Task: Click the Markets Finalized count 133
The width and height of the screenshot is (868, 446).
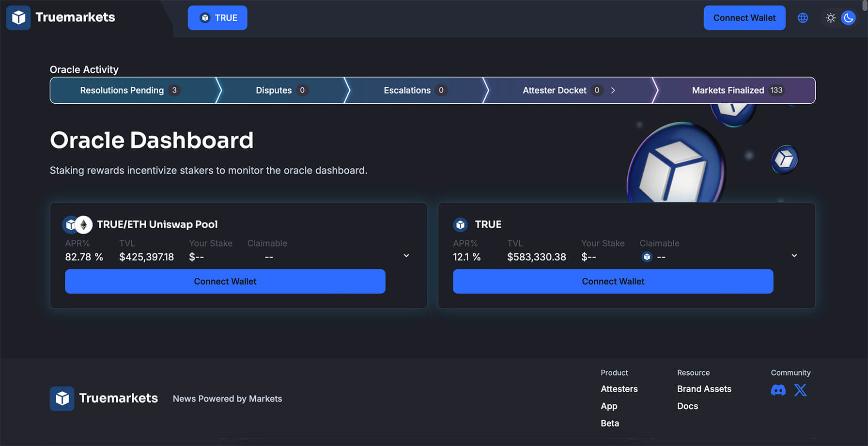Action: tap(776, 90)
